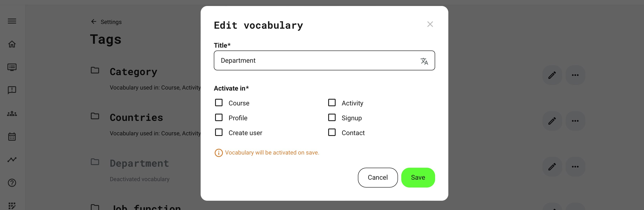The height and width of the screenshot is (210, 644).
Task: Go to Home from sidebar
Action: (12, 44)
